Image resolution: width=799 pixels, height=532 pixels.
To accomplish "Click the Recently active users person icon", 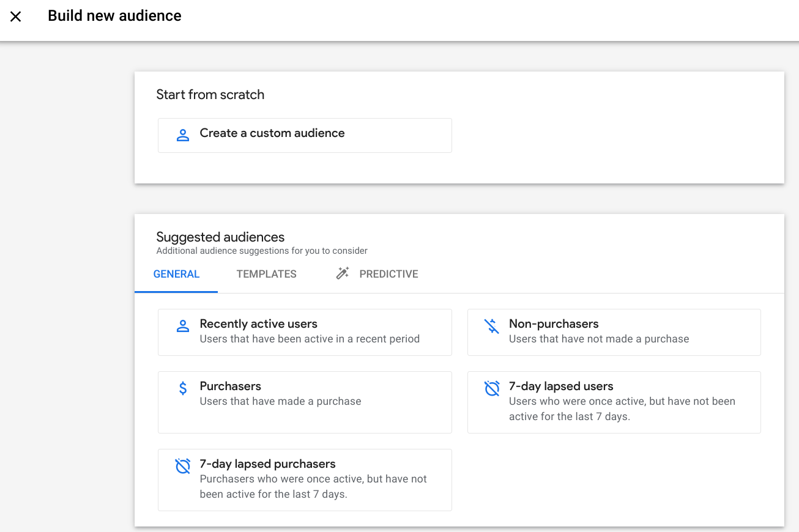I will click(182, 326).
